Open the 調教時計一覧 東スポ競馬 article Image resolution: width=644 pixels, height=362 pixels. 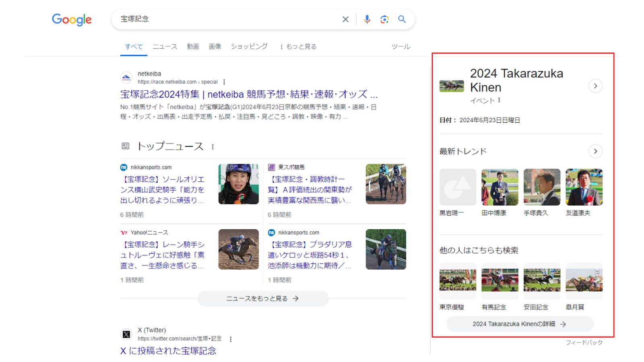(x=310, y=189)
